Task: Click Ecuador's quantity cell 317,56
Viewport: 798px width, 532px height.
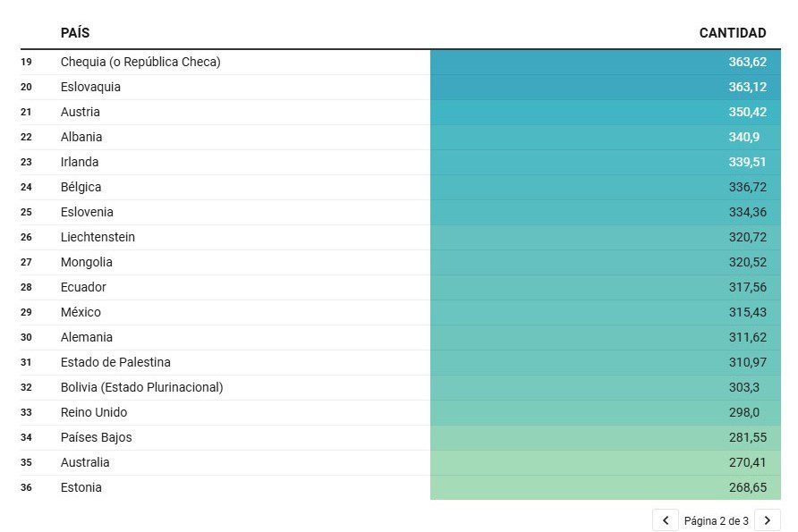Action: [746, 287]
